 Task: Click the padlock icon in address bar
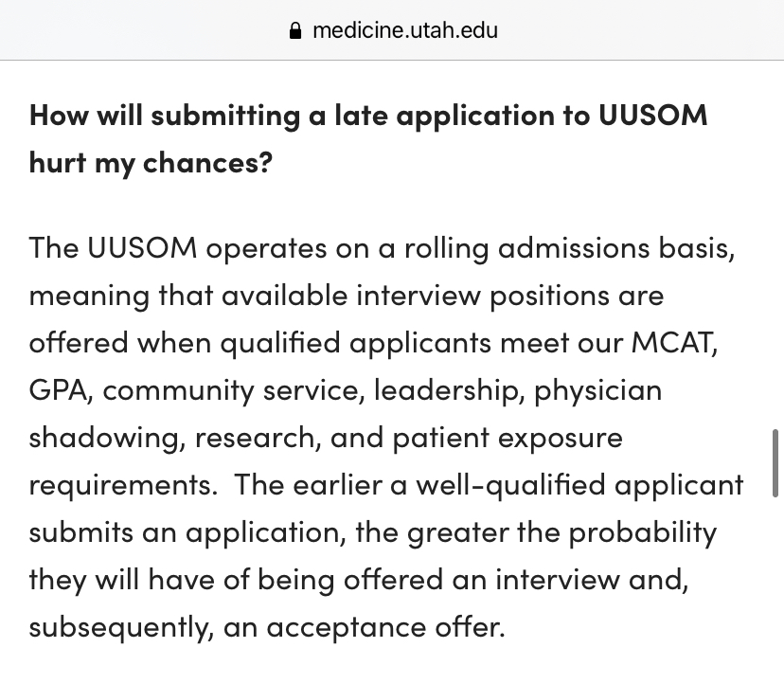295,30
